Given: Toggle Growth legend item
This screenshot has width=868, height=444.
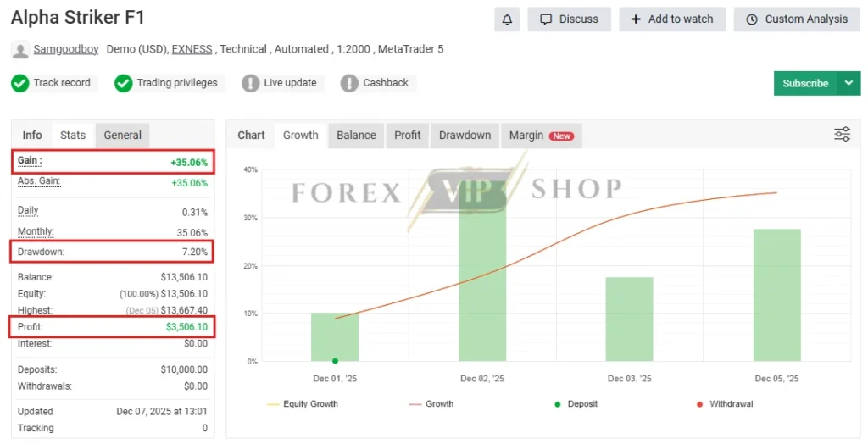Looking at the screenshot, I should (x=431, y=404).
